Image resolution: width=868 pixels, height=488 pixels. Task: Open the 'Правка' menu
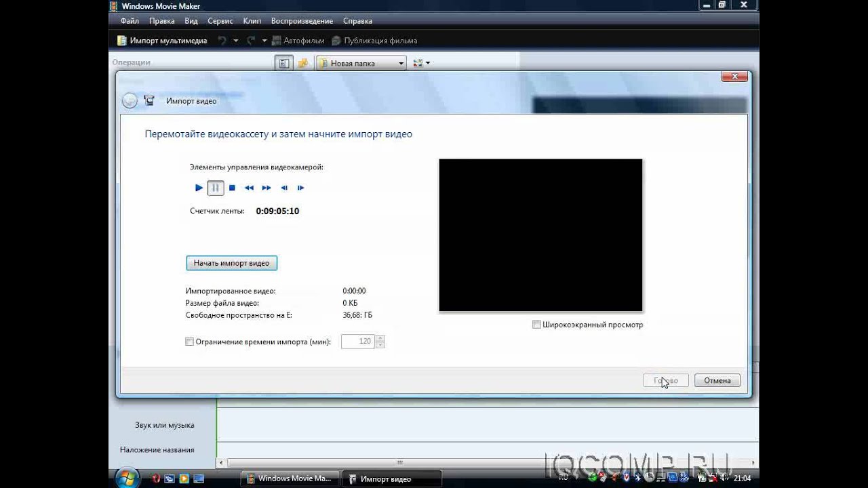pos(162,21)
